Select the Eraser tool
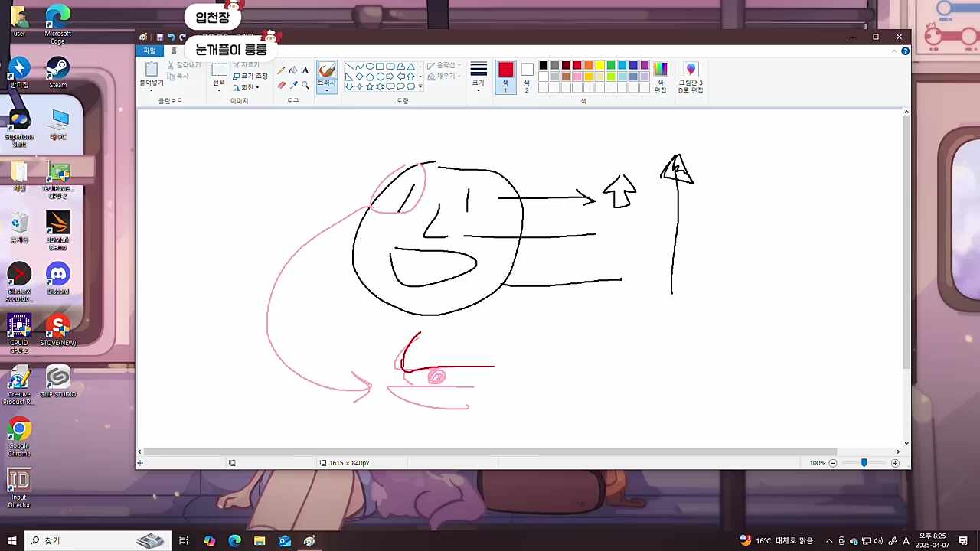The width and height of the screenshot is (980, 551). [x=282, y=85]
